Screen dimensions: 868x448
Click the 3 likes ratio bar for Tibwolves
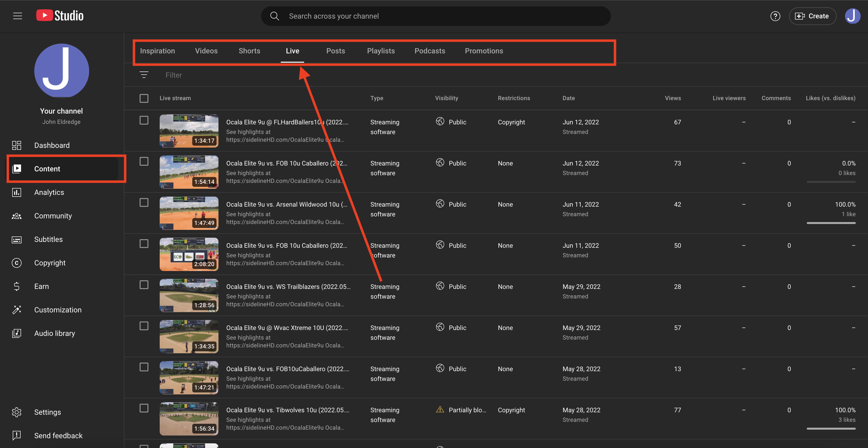(x=831, y=428)
